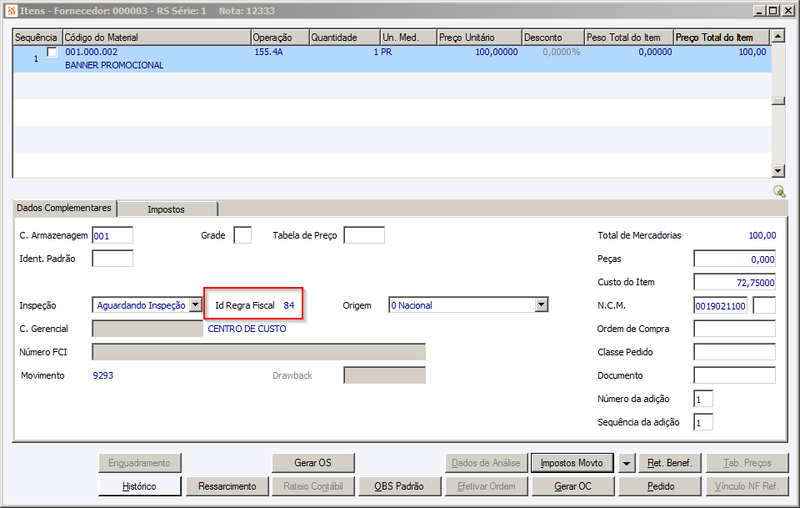Click the Impostos Movto button
Image resolution: width=800 pixels, height=508 pixels.
point(572,463)
